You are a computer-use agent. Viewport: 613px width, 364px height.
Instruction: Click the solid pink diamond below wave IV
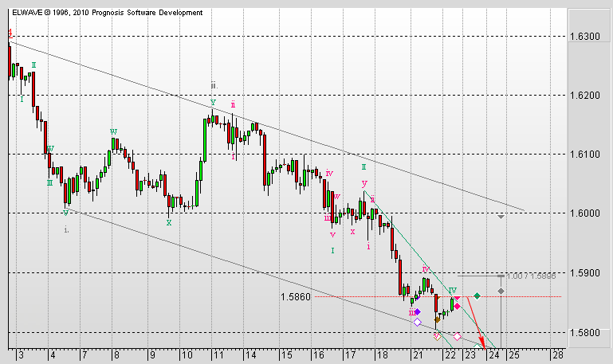(x=457, y=306)
